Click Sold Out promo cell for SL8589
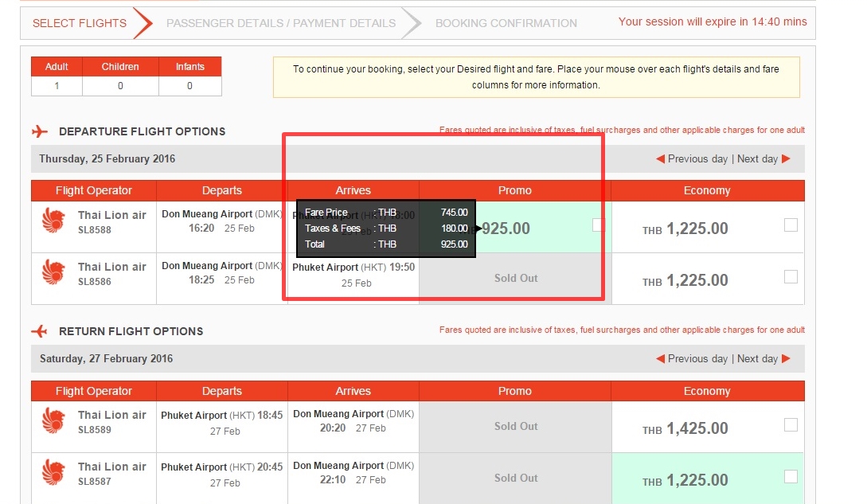 tap(515, 427)
